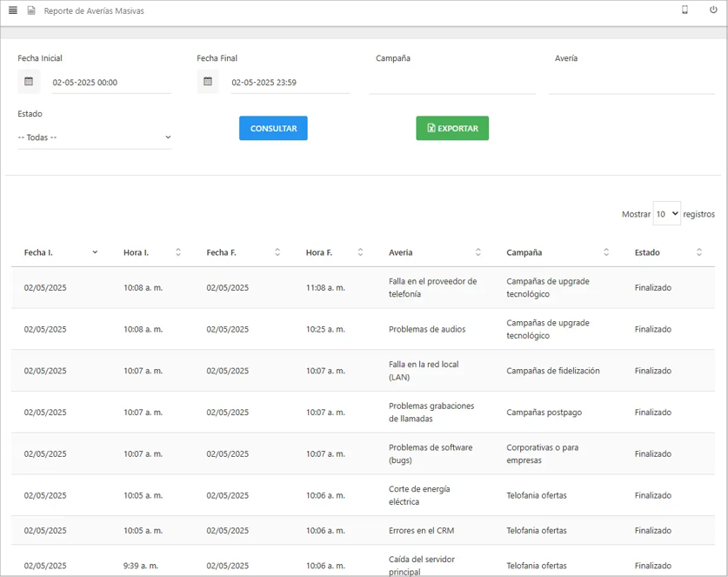
Task: Sort the table by Fecha F. column
Action: [x=277, y=252]
